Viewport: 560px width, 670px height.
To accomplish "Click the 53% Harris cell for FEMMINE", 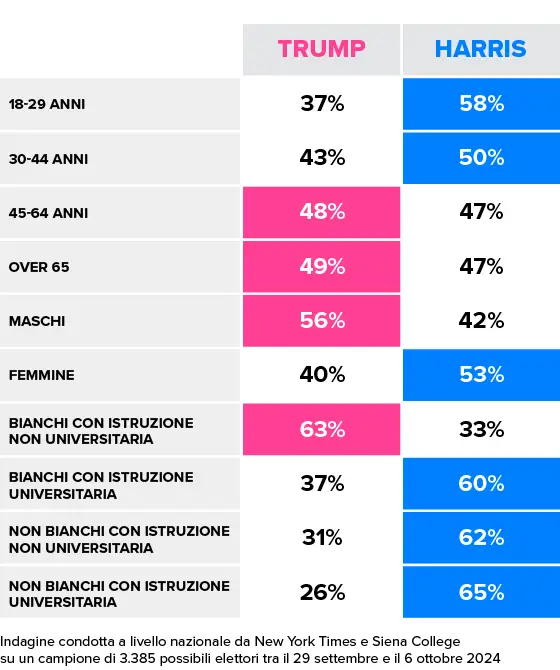I will (x=481, y=375).
